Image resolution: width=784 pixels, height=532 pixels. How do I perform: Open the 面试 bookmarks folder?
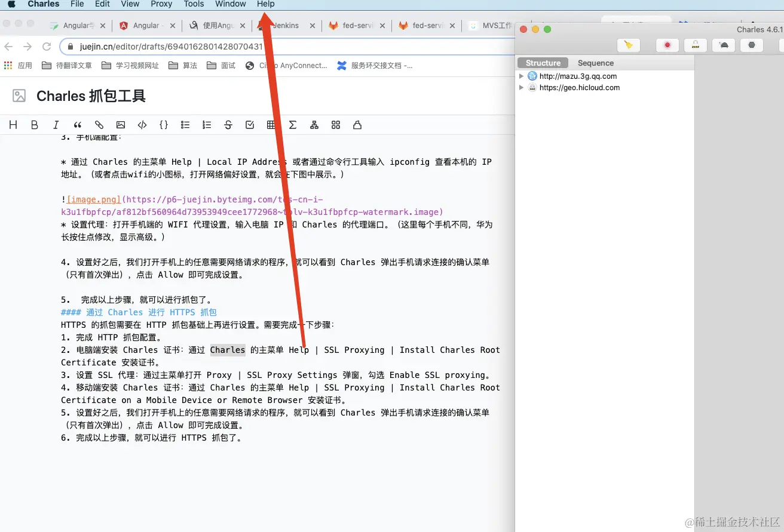coord(221,66)
